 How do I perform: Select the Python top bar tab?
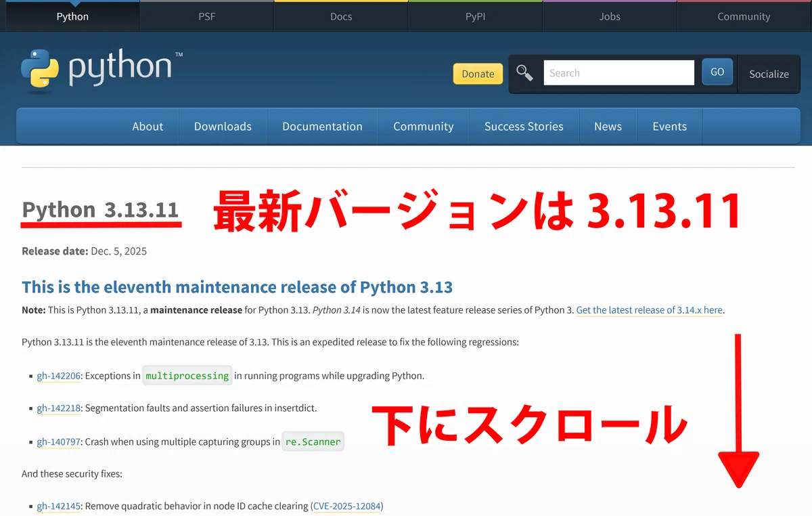[72, 16]
